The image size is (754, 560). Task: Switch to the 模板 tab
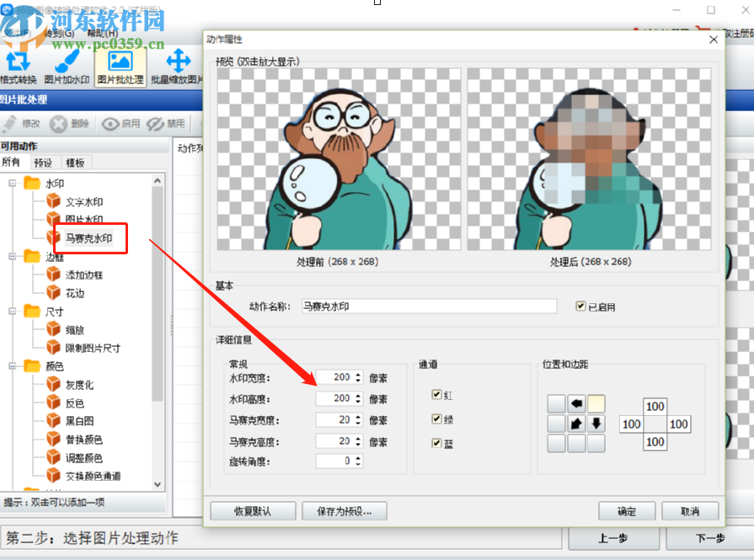pyautogui.click(x=75, y=163)
